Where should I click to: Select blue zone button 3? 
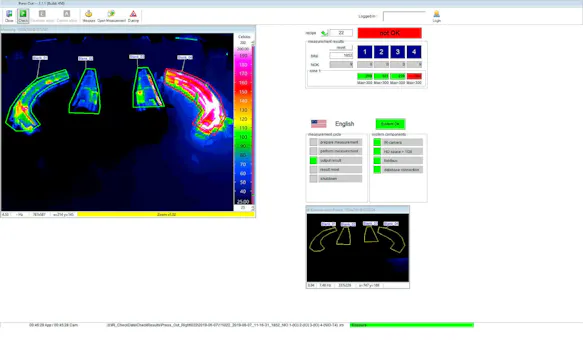(397, 52)
